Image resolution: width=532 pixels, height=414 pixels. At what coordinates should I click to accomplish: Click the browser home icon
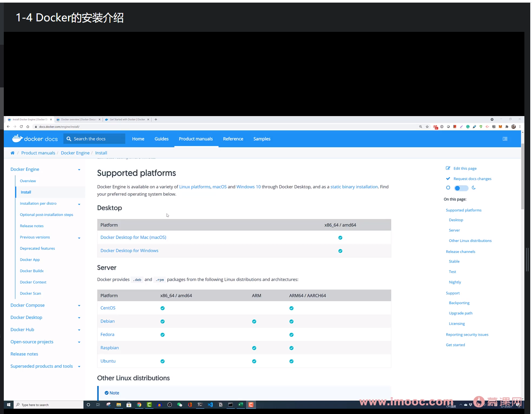pyautogui.click(x=28, y=127)
